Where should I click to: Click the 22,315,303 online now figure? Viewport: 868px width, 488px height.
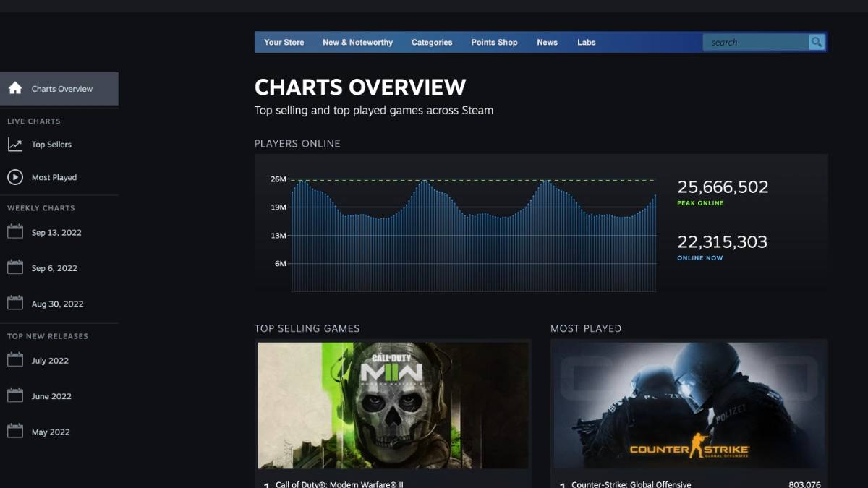(722, 242)
